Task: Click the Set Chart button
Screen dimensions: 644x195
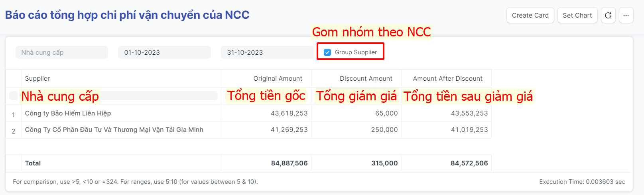Action: pyautogui.click(x=577, y=16)
